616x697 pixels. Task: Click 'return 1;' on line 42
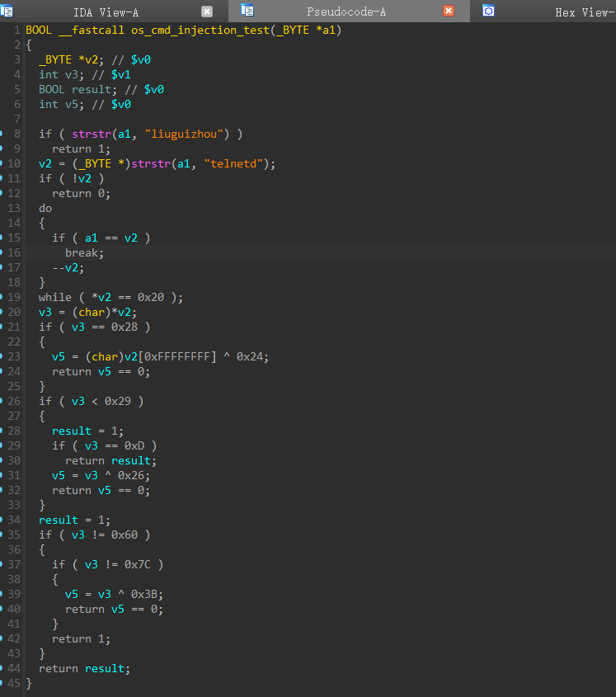(82, 638)
